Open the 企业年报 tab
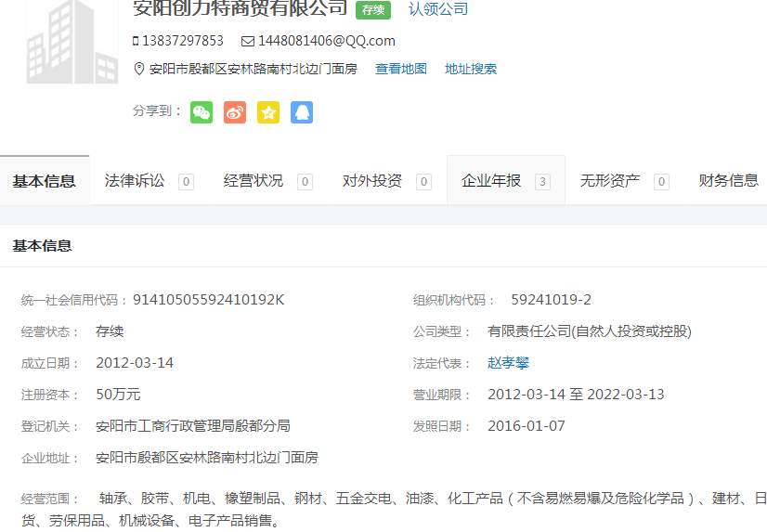 coord(491,181)
